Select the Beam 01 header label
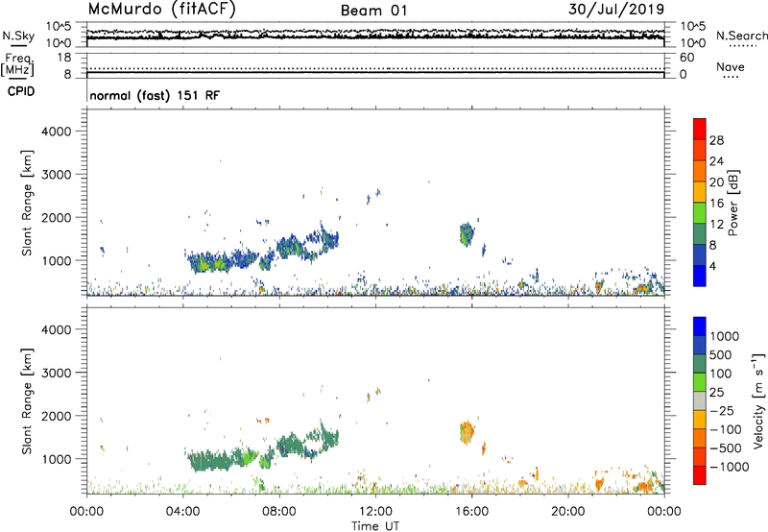The width and height of the screenshot is (768, 532). [x=373, y=11]
